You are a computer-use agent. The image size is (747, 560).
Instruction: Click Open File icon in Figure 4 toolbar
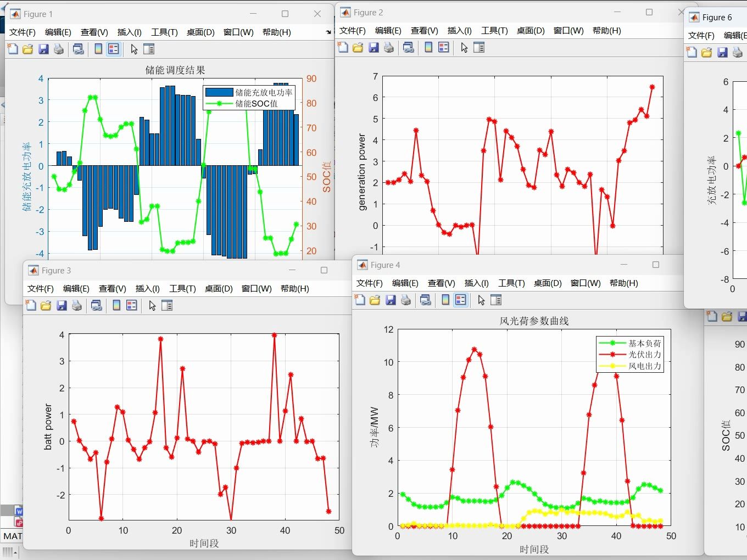coord(375,300)
